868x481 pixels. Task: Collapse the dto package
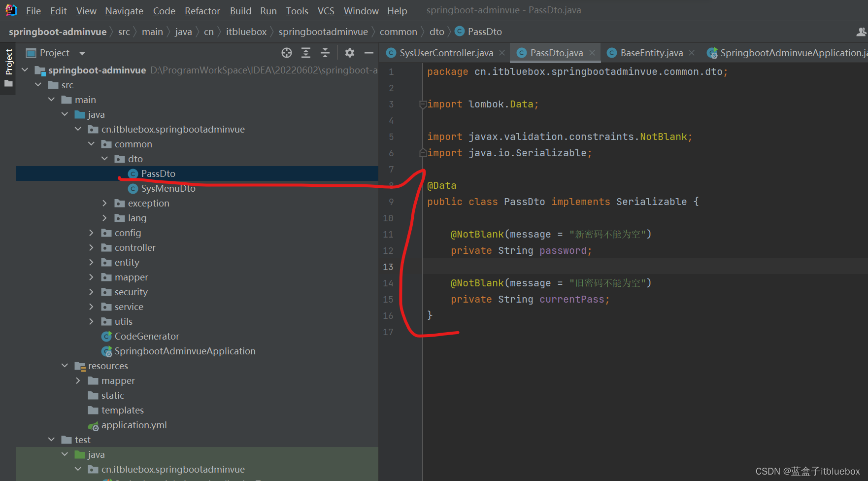point(105,159)
